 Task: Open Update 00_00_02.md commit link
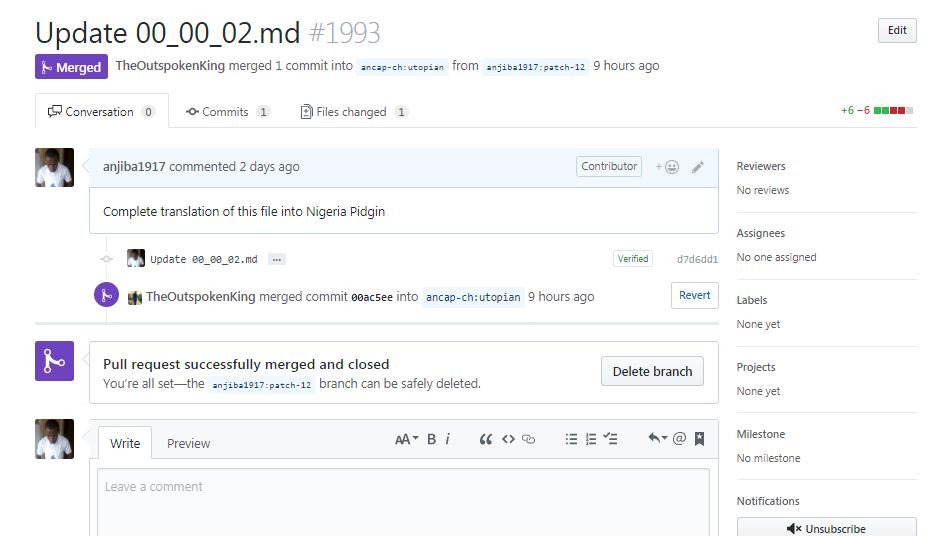[203, 260]
